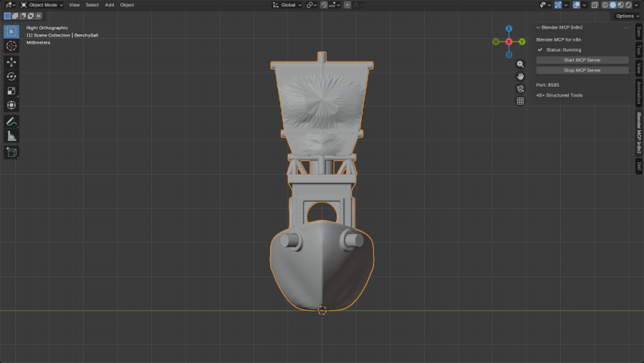Activate the Transform tool

[11, 105]
